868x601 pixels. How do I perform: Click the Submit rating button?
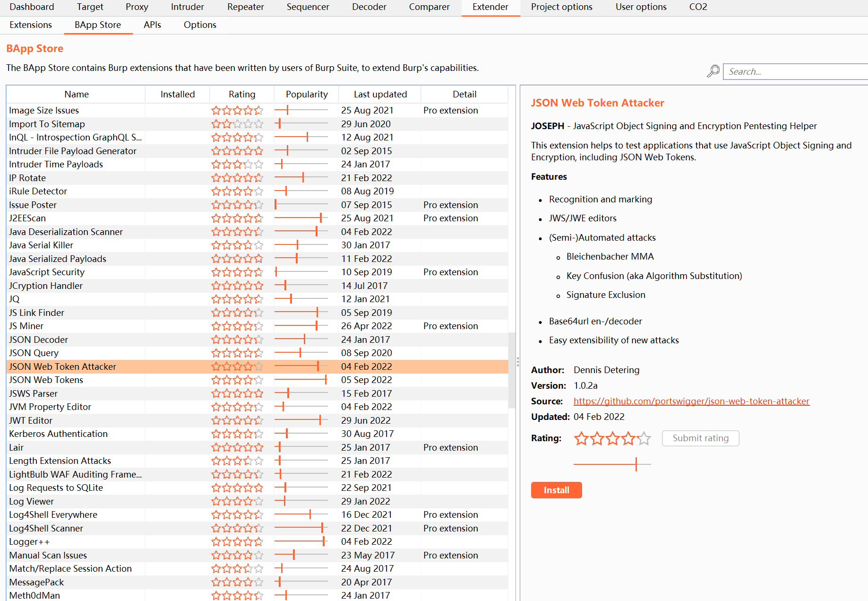pos(700,438)
